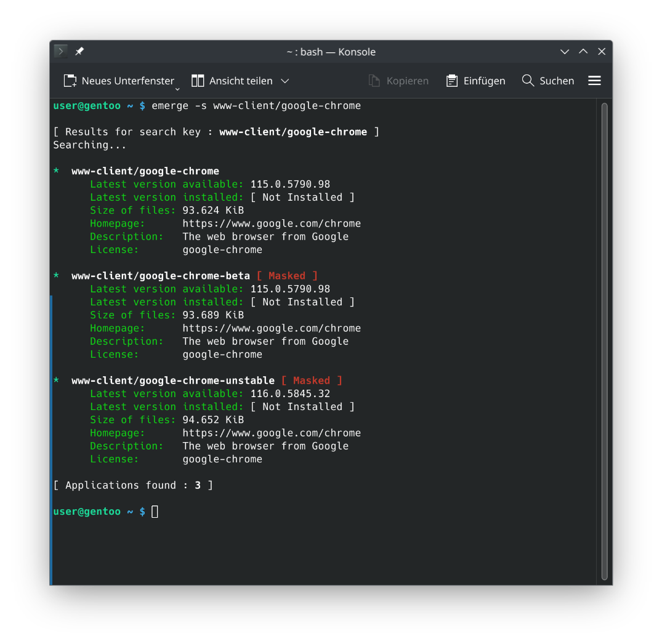Click the size value '93.689 KiB'
Screen dimensions: 662x644
click(213, 315)
